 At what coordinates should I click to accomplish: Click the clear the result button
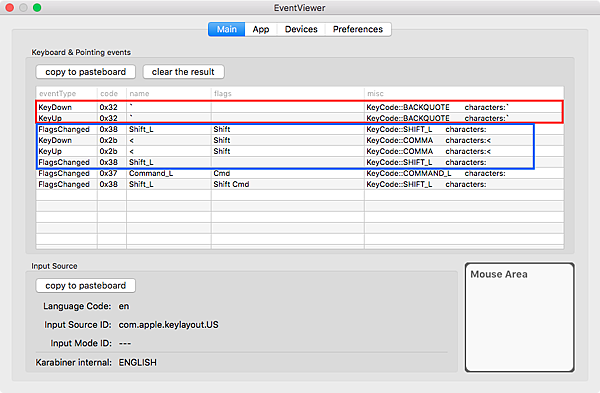(x=183, y=72)
